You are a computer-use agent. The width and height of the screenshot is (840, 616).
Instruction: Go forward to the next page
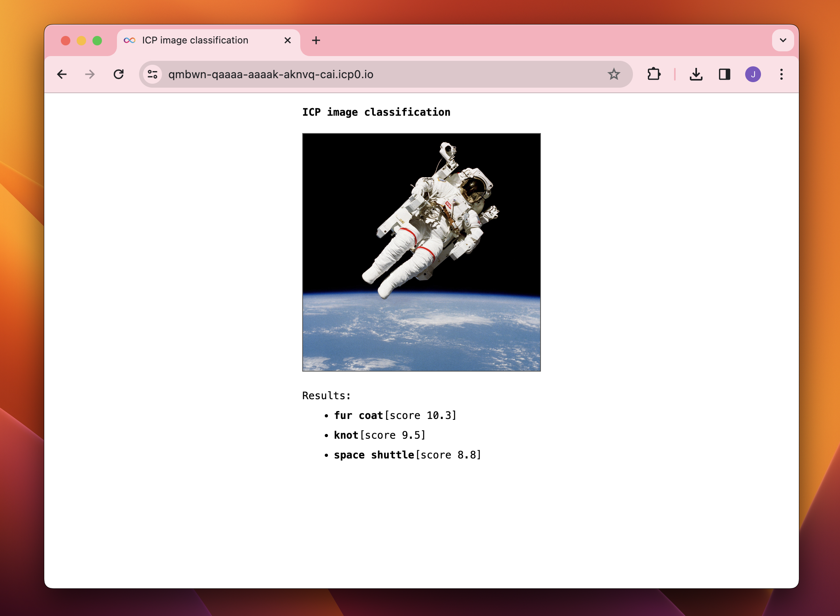coord(90,74)
